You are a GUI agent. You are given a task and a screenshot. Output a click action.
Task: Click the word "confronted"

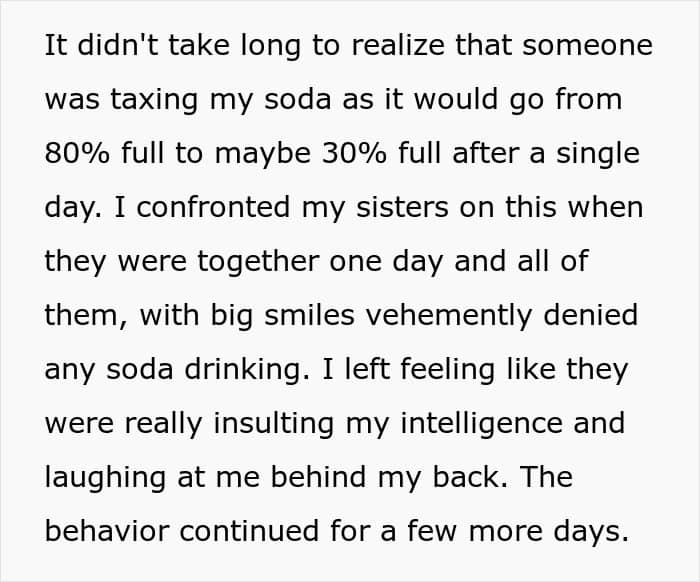pos(213,207)
